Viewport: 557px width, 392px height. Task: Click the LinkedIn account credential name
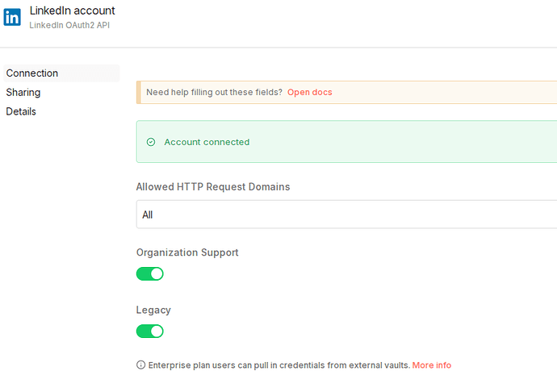coord(72,10)
